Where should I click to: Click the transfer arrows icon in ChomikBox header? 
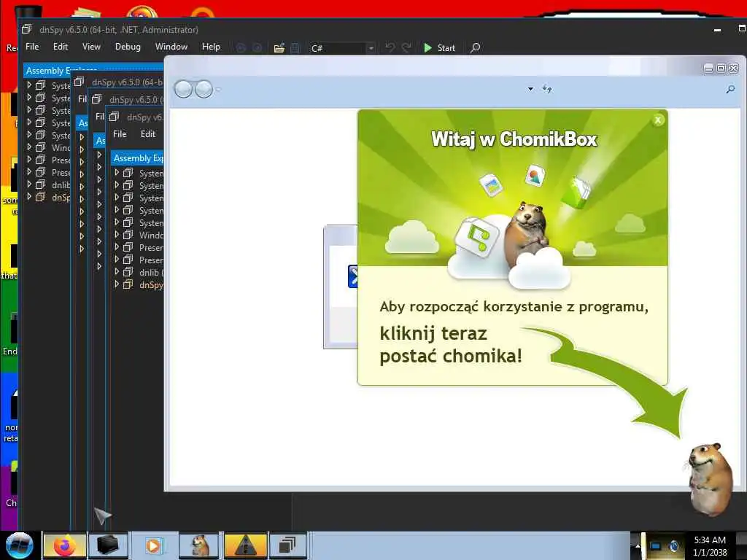(547, 89)
